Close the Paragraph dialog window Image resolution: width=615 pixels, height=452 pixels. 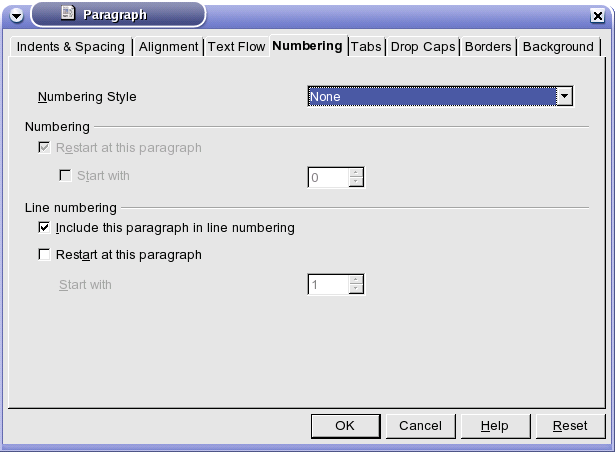click(597, 16)
